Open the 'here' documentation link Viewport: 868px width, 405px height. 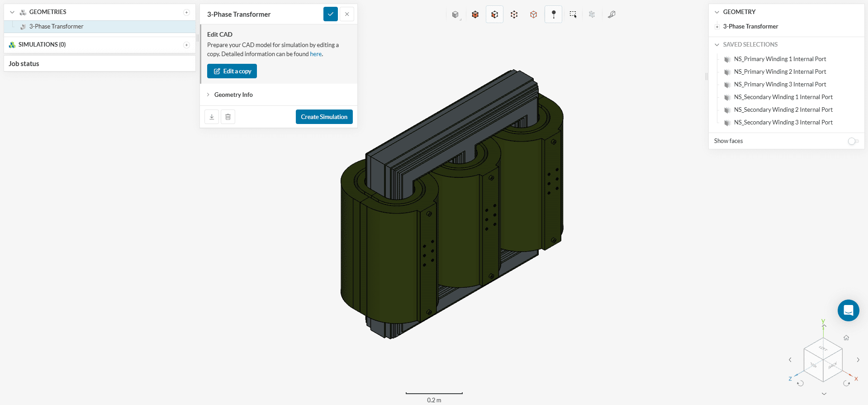pos(316,54)
